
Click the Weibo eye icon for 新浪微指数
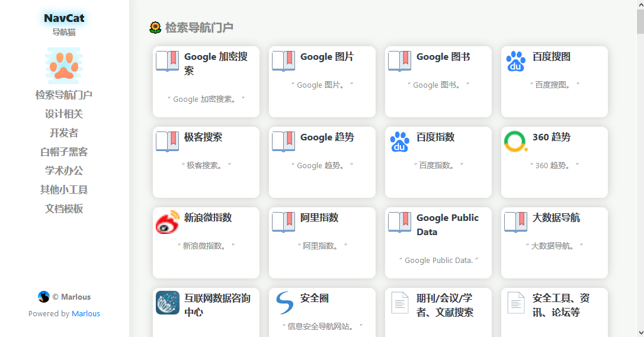click(x=168, y=222)
